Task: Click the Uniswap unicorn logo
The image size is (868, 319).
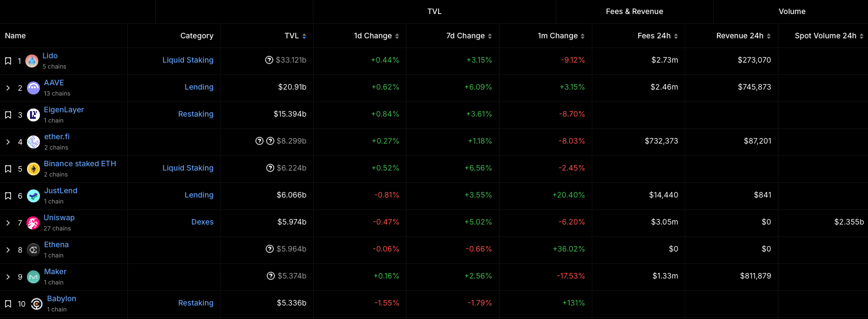Action: pyautogui.click(x=33, y=223)
